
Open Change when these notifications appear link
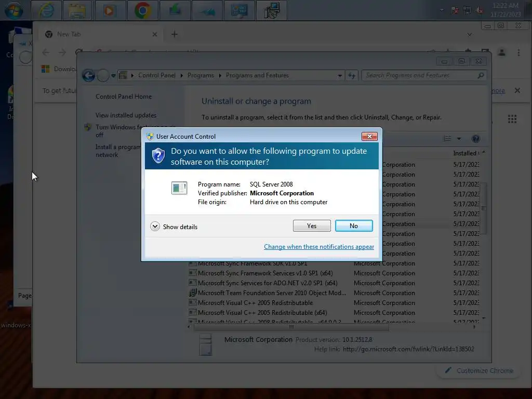point(319,247)
